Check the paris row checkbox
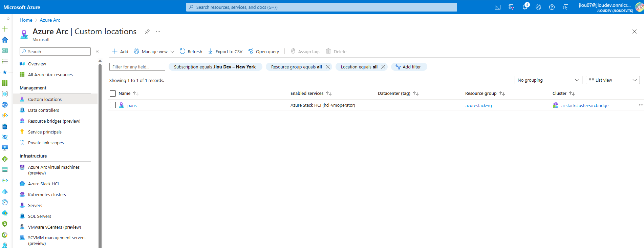Screen dimensions: 644x248 [113, 105]
